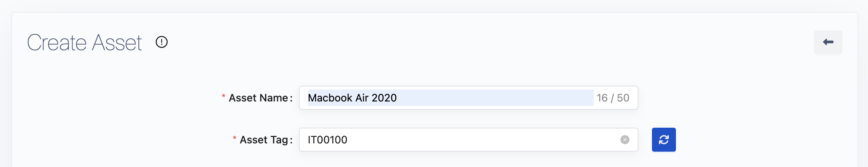Click the back arrow button
868x167 pixels.
[828, 42]
